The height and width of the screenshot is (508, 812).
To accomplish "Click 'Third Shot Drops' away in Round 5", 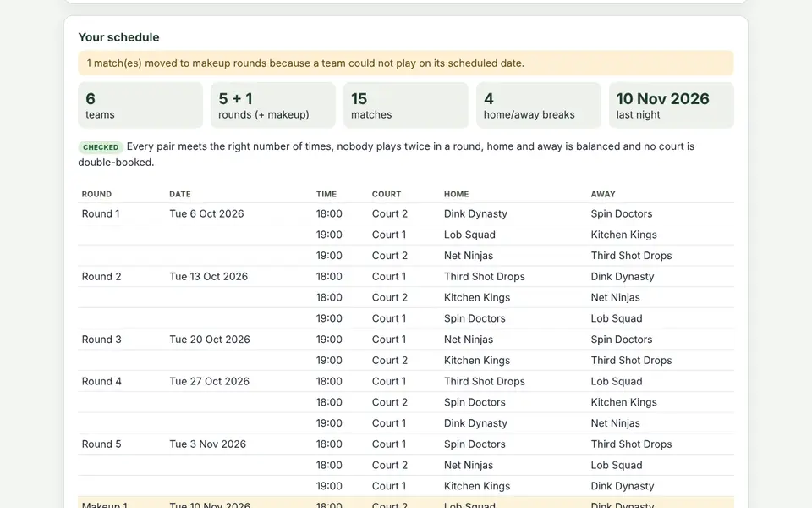I will click(x=631, y=444).
